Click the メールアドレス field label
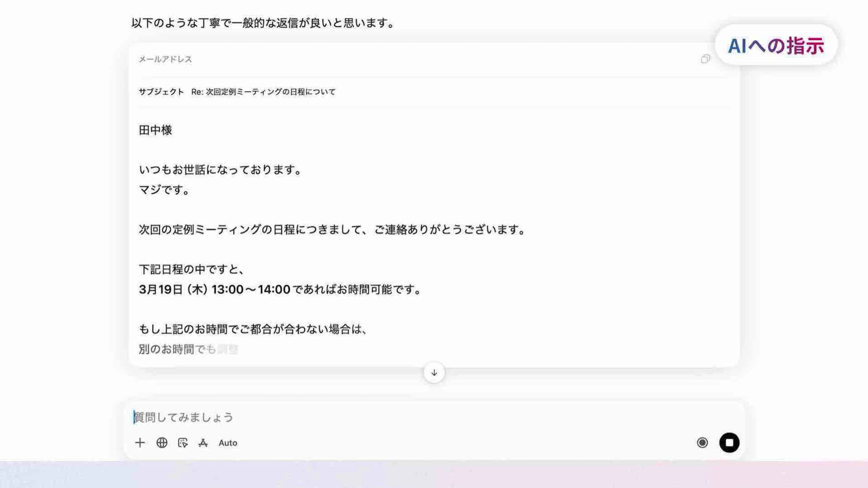Viewport: 868px width, 488px height. click(x=165, y=59)
